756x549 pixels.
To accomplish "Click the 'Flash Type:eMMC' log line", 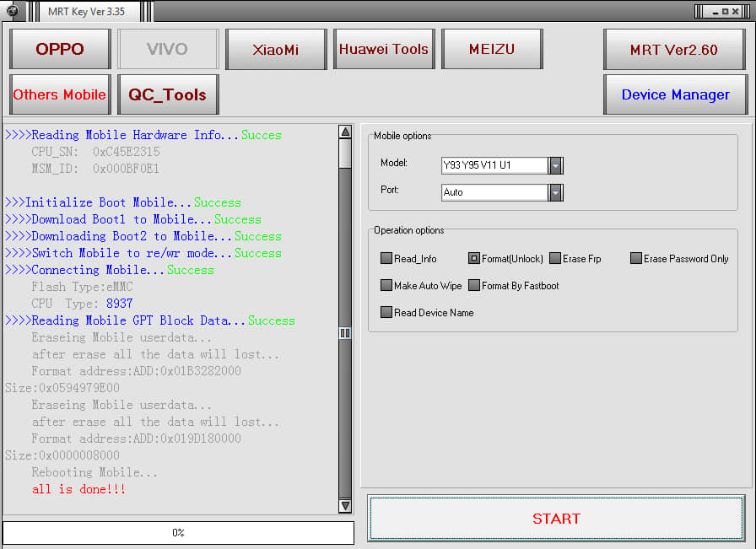I will tap(82, 287).
